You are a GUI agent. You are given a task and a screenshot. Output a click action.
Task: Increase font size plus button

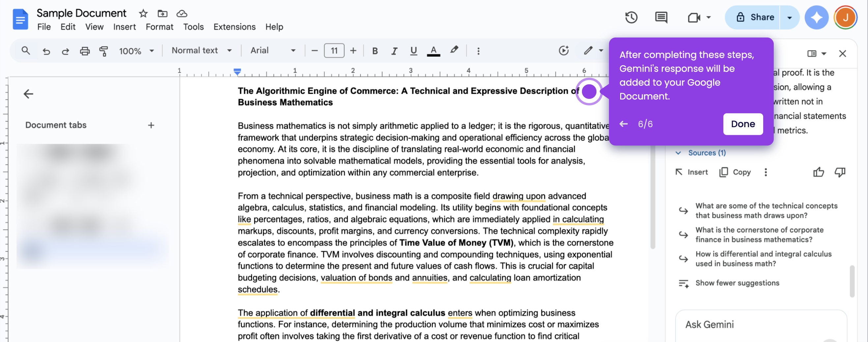click(x=353, y=50)
